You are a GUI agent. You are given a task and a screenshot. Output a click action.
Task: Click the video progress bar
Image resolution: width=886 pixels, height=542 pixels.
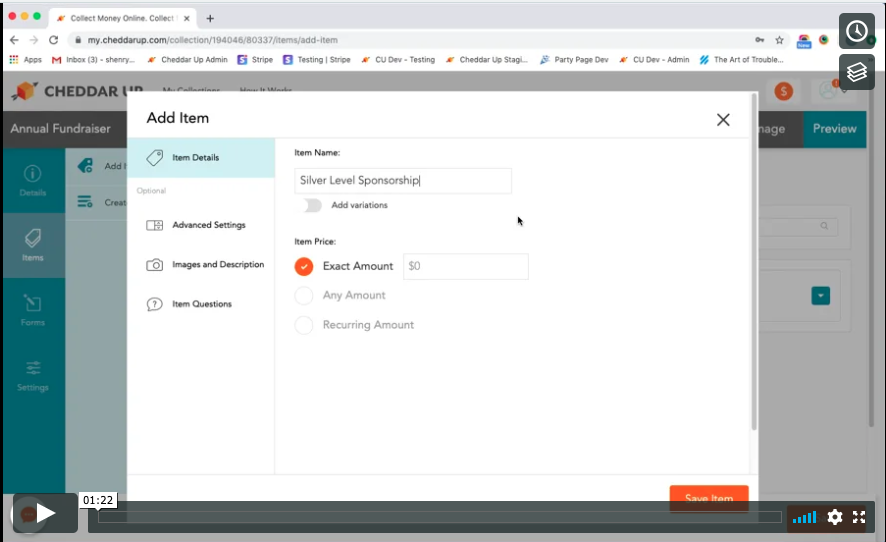coord(440,517)
